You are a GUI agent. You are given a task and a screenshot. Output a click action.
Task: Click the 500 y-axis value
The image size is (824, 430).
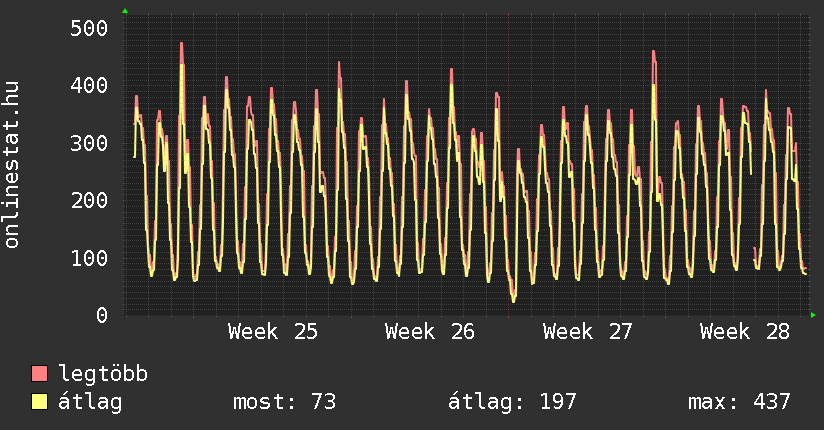click(x=89, y=28)
